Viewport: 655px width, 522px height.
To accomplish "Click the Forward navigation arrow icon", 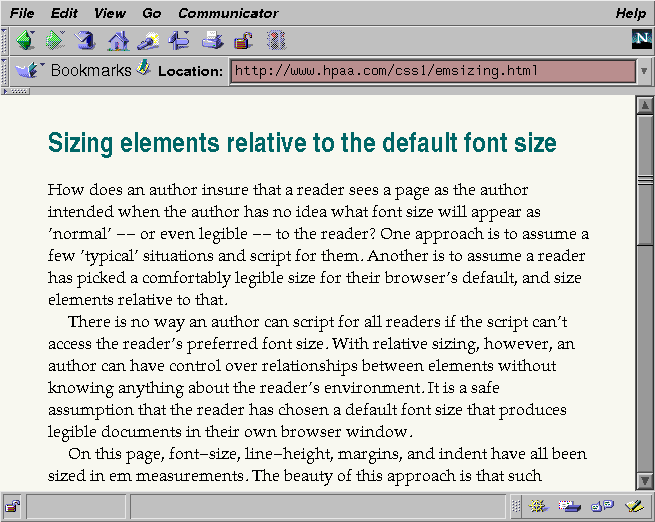I will pyautogui.click(x=56, y=41).
